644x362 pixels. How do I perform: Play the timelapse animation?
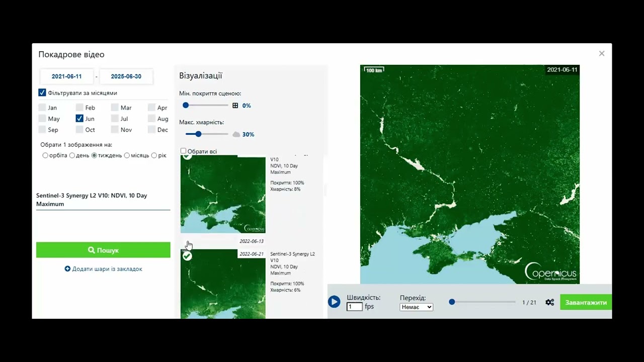(x=334, y=302)
